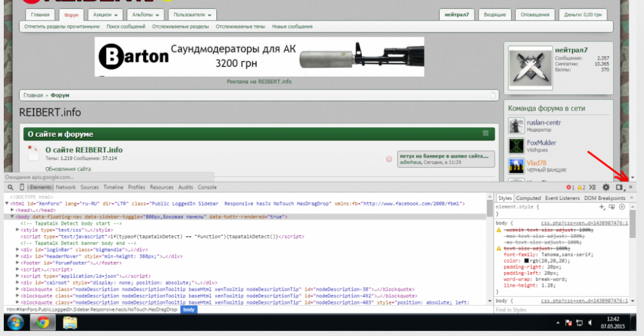Expand the footer forumFooter node
644x336 pixels.
tap(17, 262)
